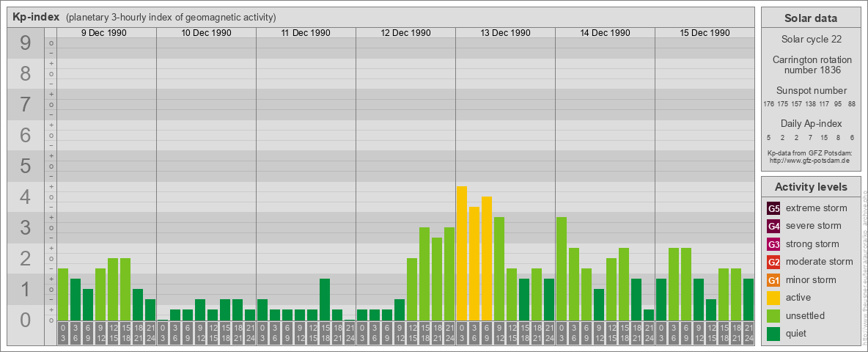Click the 'severe storm' legend label
868x352 pixels.
click(814, 226)
